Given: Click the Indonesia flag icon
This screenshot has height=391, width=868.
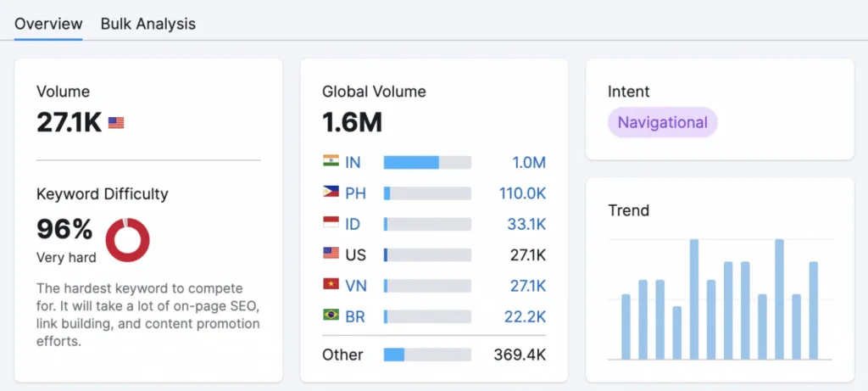Looking at the screenshot, I should [x=331, y=223].
